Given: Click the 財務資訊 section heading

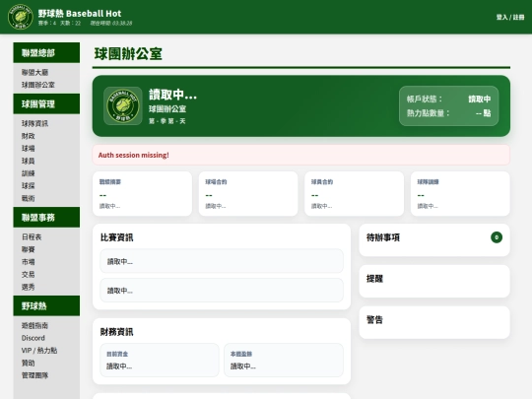Looking at the screenshot, I should 116,332.
